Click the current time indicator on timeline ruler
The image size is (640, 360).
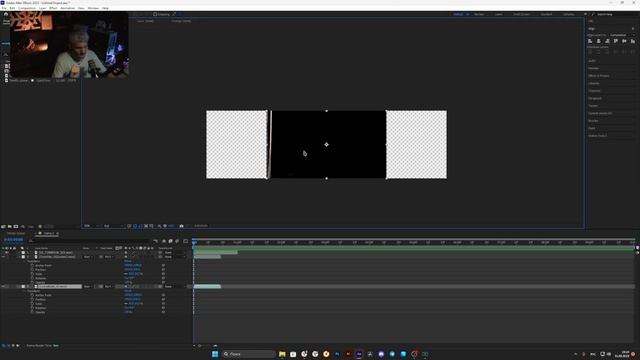(x=194, y=242)
